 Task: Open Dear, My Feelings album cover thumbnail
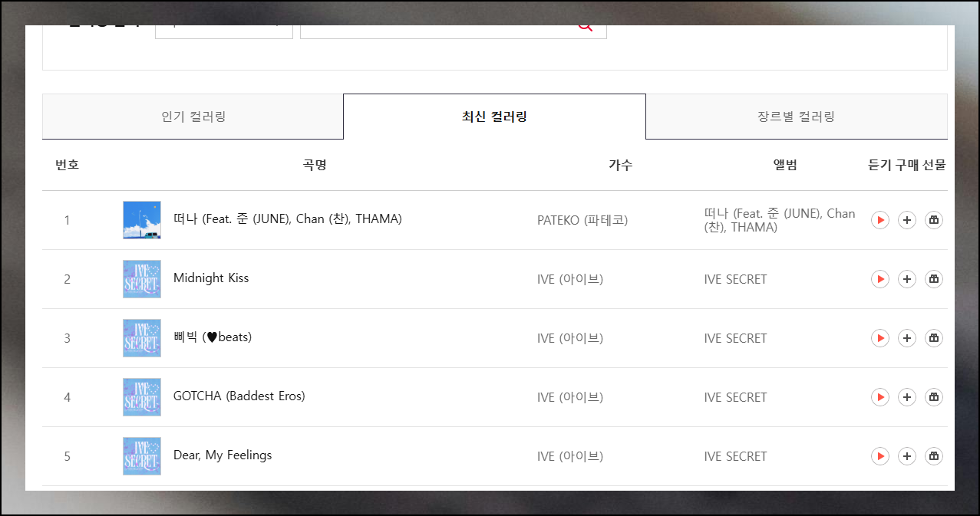tap(142, 456)
